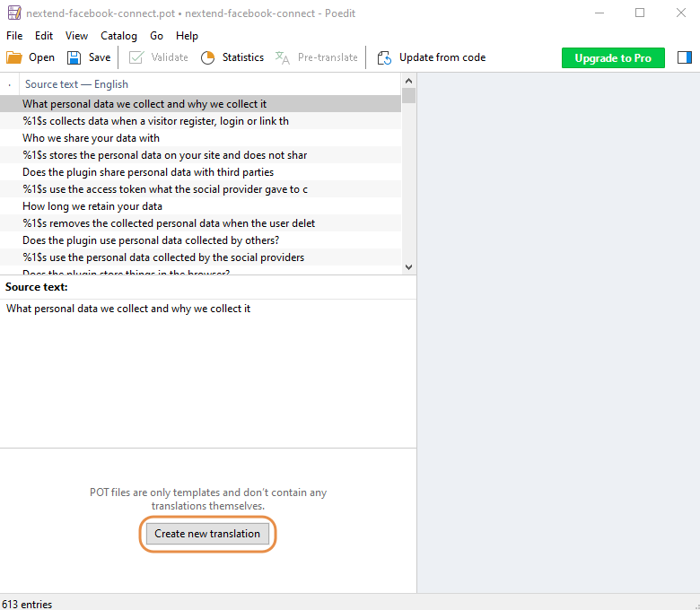Viewport: 700px width, 610px height.
Task: Click the Validate checkmark icon
Action: pyautogui.click(x=136, y=57)
